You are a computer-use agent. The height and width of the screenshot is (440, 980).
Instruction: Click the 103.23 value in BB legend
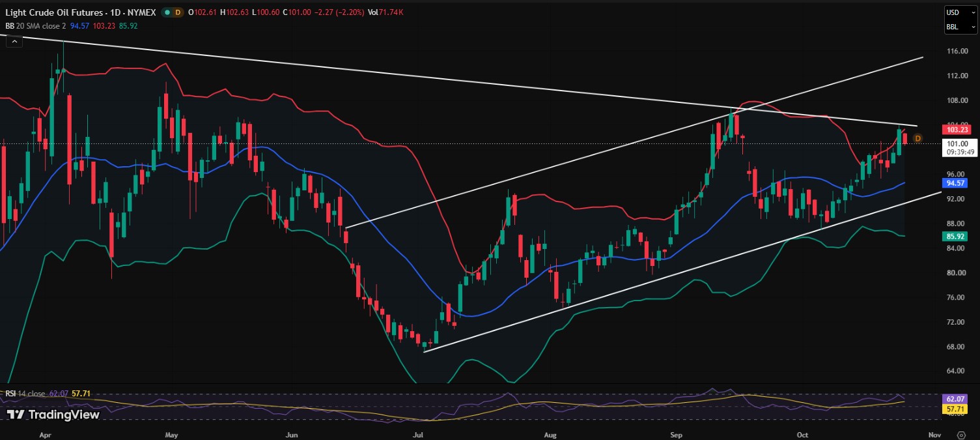click(104, 25)
